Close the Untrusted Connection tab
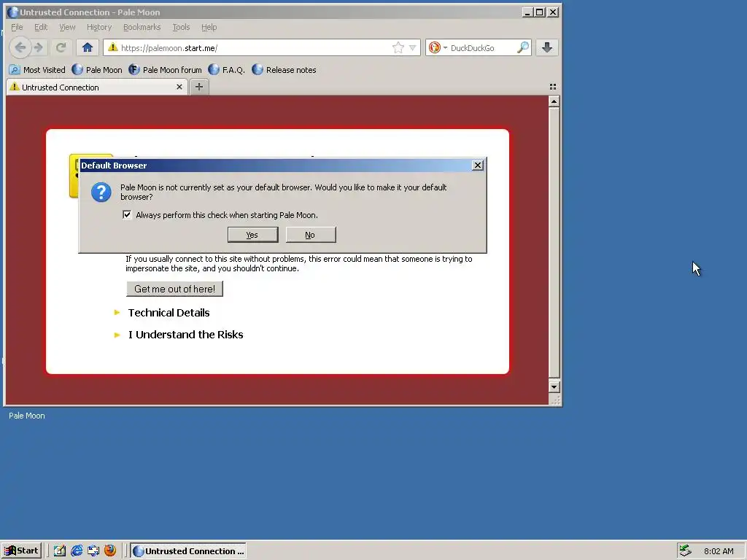Image resolution: width=747 pixels, height=560 pixels. click(179, 87)
